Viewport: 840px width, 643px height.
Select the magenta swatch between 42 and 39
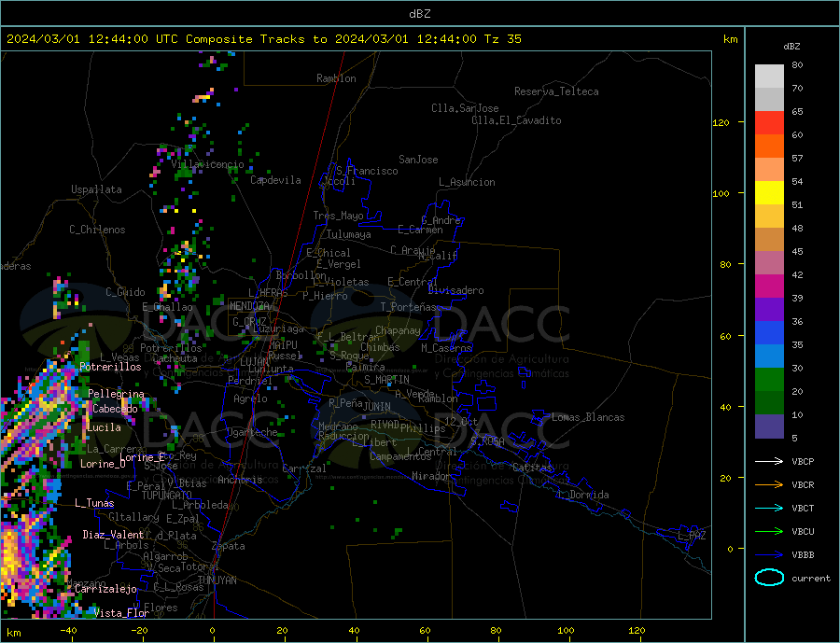(769, 287)
